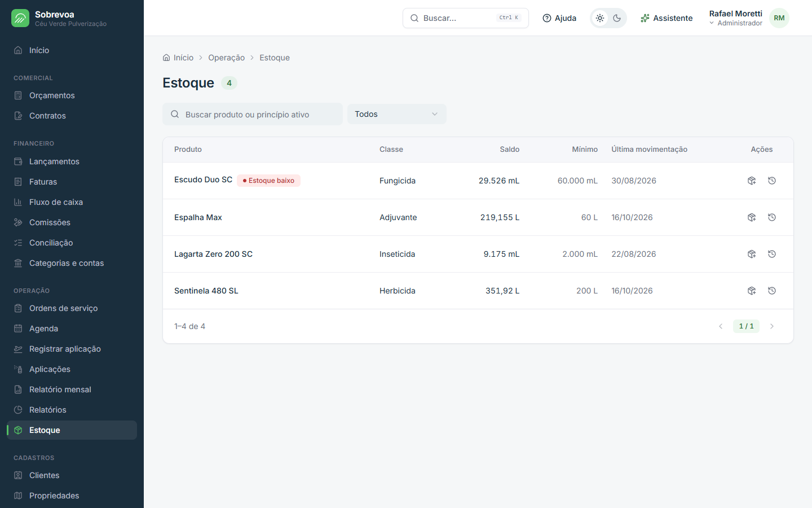Navigate to Comissões
The height and width of the screenshot is (508, 812).
pos(72,222)
